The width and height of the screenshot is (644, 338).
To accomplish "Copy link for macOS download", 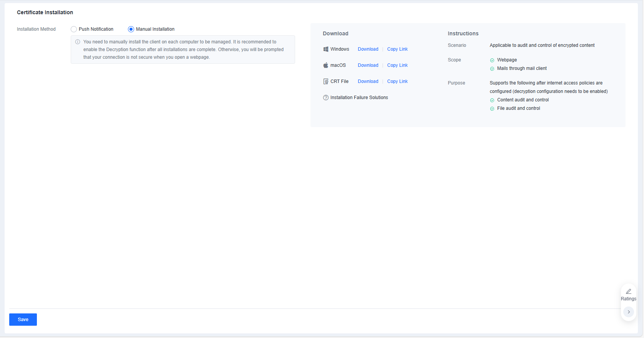I will coord(397,65).
